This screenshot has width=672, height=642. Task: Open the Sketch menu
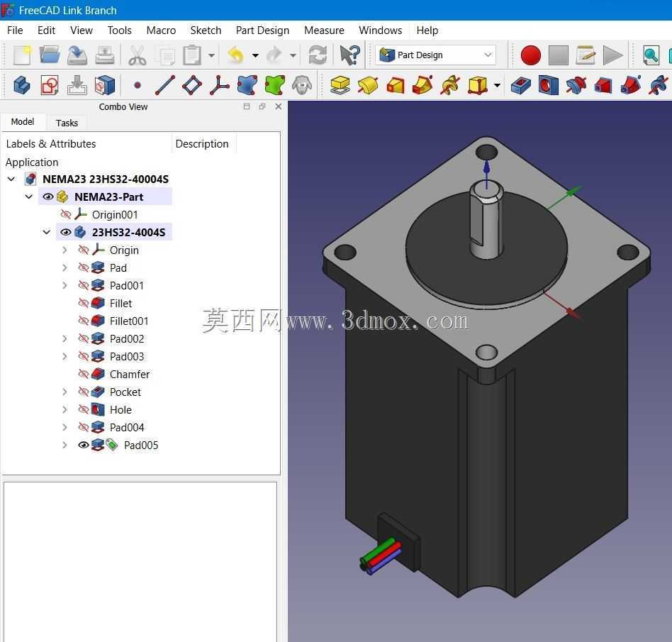206,31
